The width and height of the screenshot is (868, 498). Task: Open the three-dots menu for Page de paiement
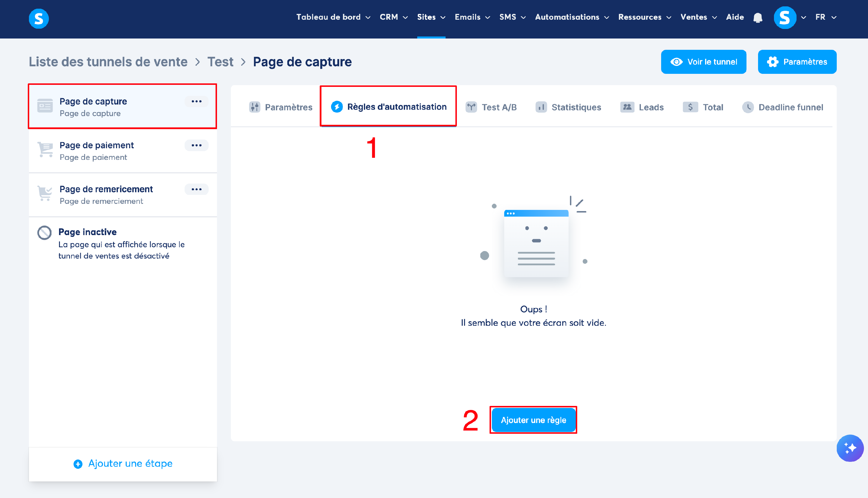(x=196, y=145)
